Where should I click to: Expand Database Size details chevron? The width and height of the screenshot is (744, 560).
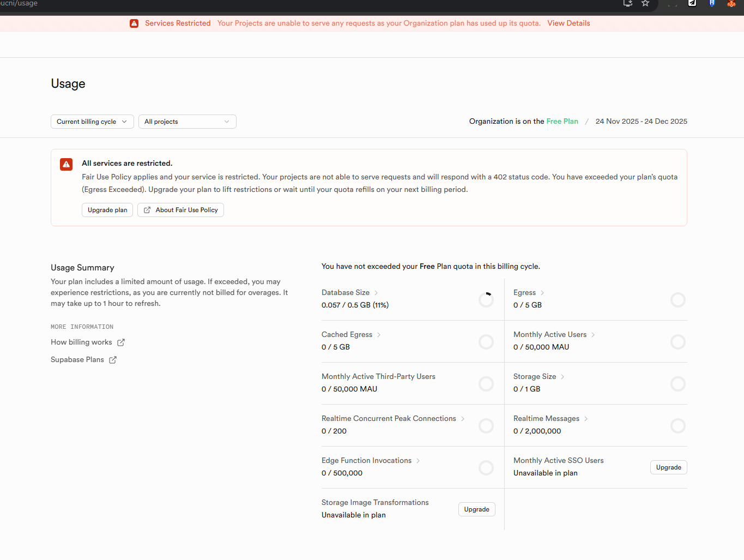click(376, 293)
